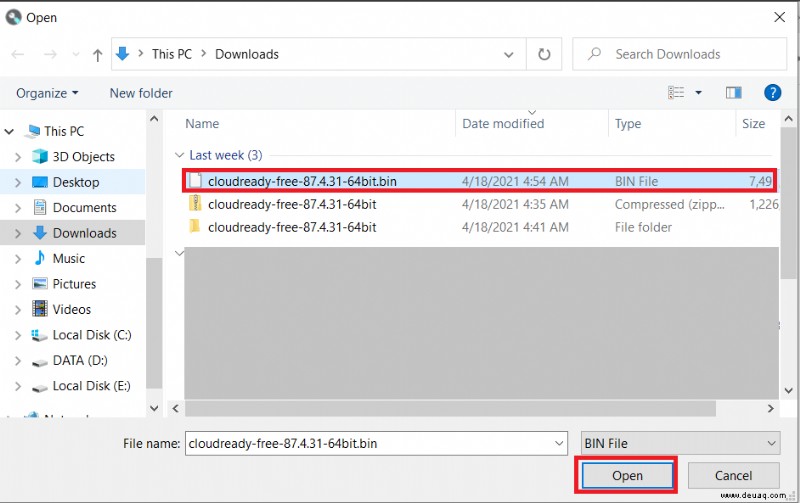This screenshot has height=503, width=800.
Task: Open the recent locations dropdown arrow
Action: (76, 54)
